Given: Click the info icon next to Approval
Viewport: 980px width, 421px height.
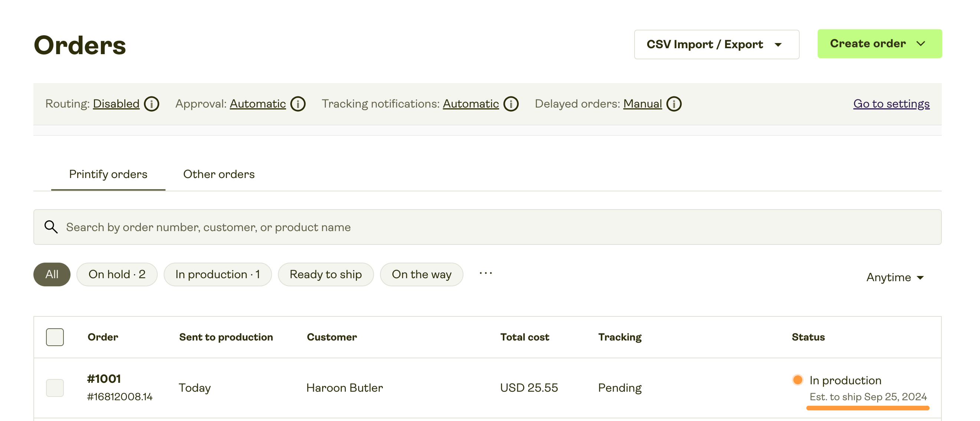Looking at the screenshot, I should [x=298, y=103].
